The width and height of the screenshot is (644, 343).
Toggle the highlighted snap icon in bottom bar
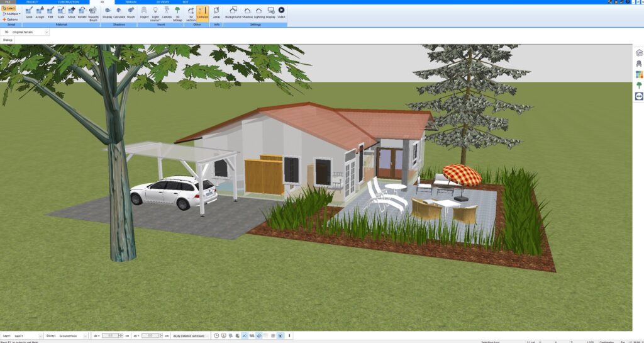[245, 336]
